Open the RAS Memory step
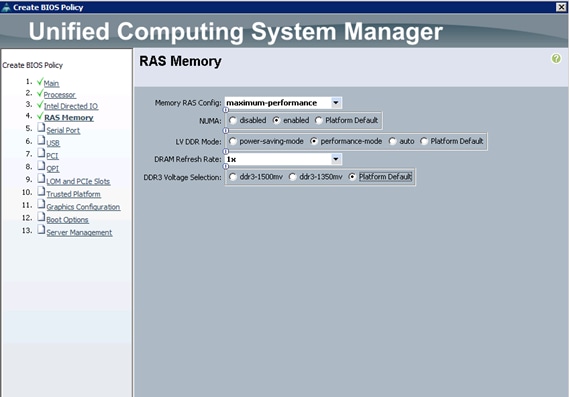 69,118
